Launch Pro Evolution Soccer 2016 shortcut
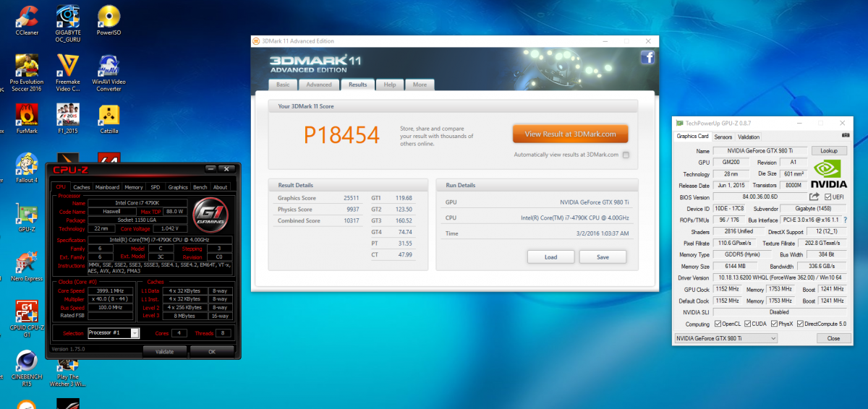 pos(25,74)
